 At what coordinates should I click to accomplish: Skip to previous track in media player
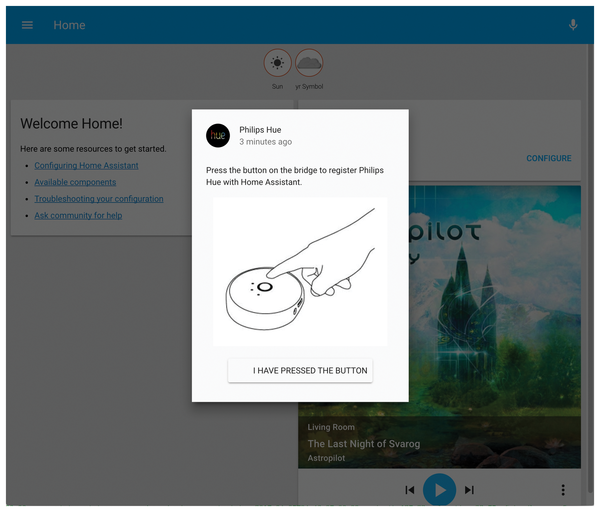410,490
